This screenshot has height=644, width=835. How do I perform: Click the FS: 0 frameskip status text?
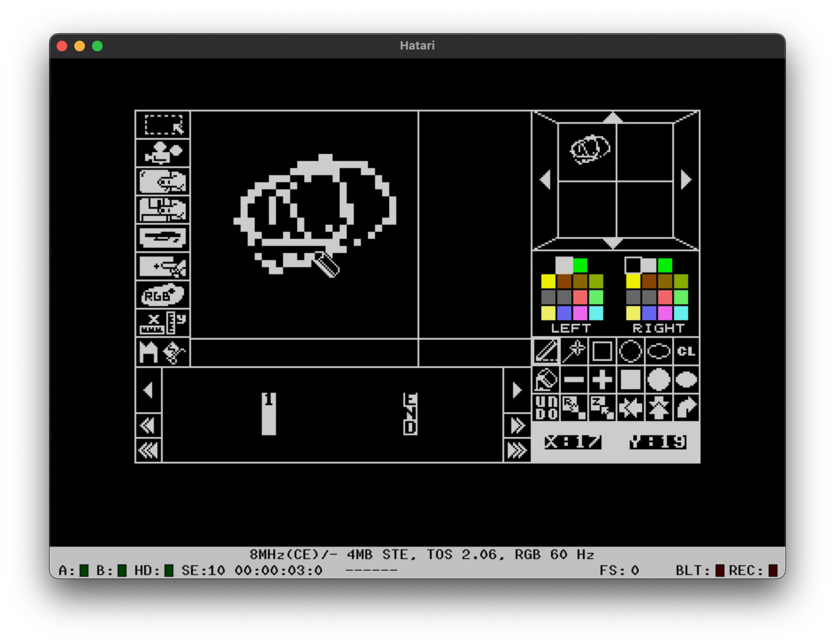pyautogui.click(x=619, y=571)
